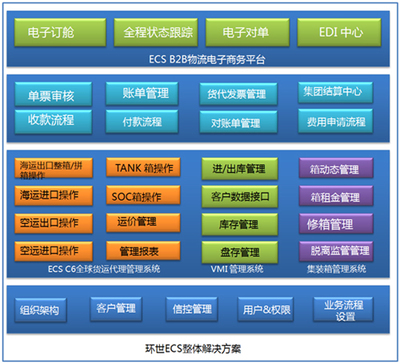Open the 对账单管理 box
Image resolution: width=400 pixels, height=364 pixels.
[239, 122]
